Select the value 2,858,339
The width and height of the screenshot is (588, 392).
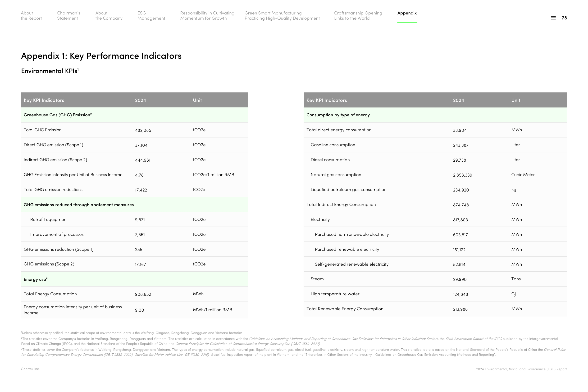pos(462,175)
